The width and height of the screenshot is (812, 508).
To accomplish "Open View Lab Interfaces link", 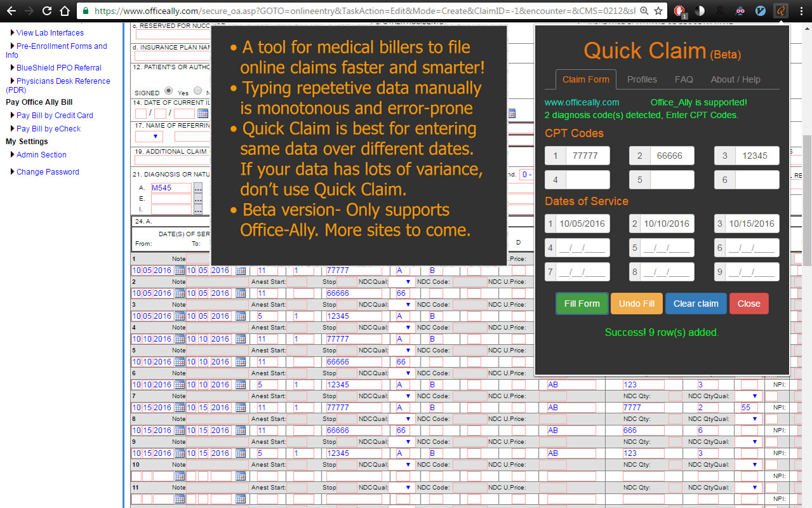I will coord(50,33).
